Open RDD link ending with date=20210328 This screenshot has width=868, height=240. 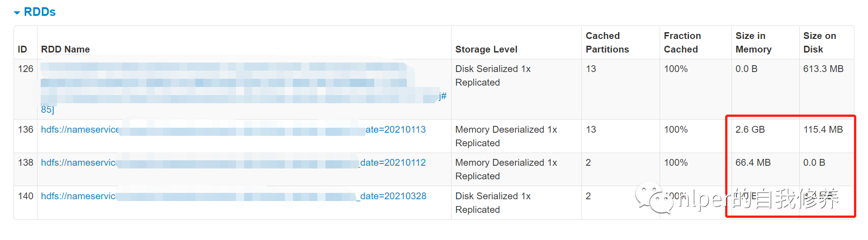click(392, 196)
